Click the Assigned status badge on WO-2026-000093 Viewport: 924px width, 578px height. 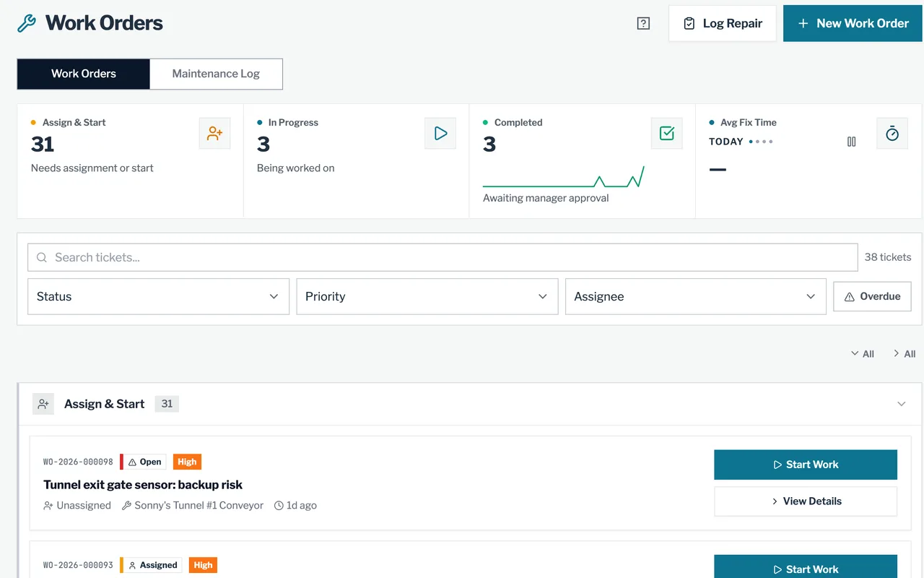point(152,565)
